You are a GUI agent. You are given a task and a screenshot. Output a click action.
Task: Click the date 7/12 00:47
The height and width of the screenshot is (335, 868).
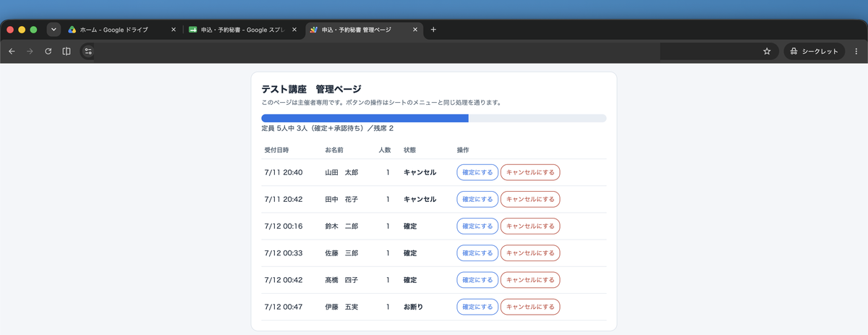pyautogui.click(x=284, y=307)
